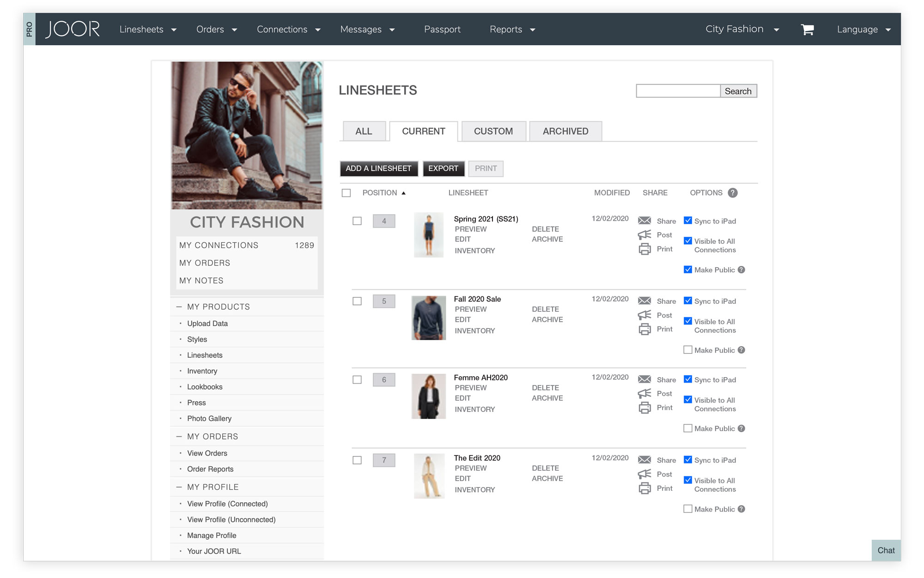Screen dimensions: 924x578
Task: Click position number box 5
Action: click(384, 301)
